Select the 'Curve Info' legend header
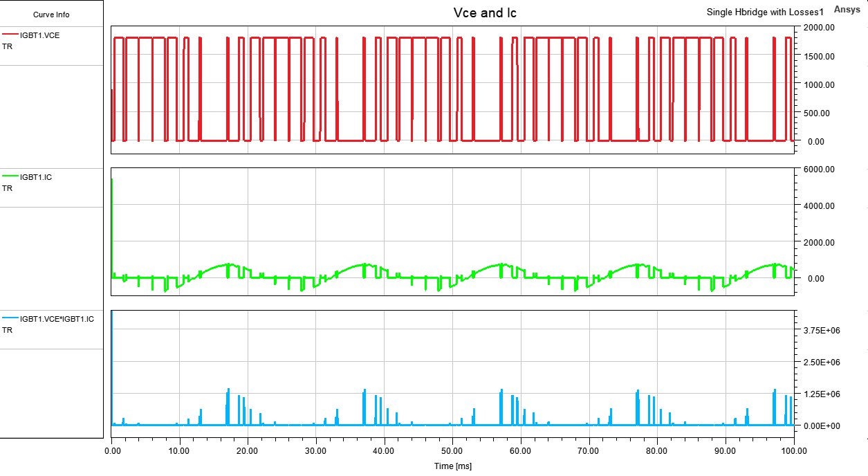The width and height of the screenshot is (868, 476). coord(51,15)
